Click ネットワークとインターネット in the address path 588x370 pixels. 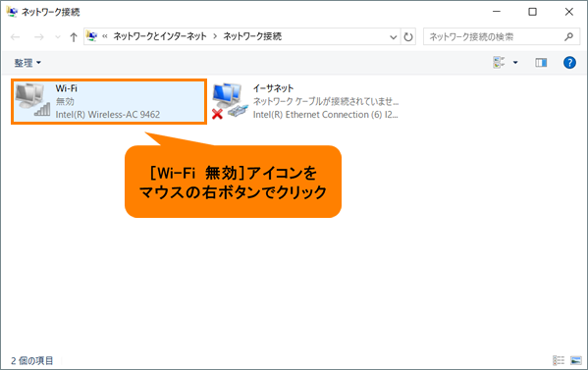(160, 36)
